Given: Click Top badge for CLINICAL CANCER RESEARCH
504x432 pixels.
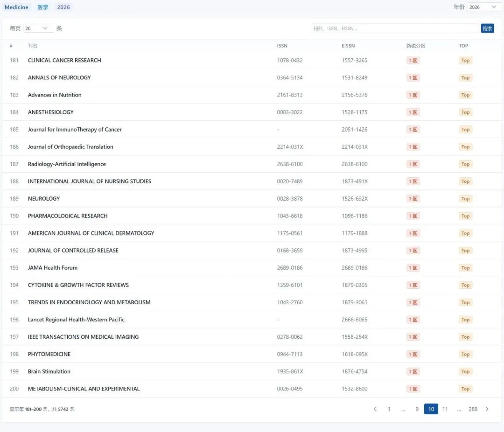Looking at the screenshot, I should point(465,61).
